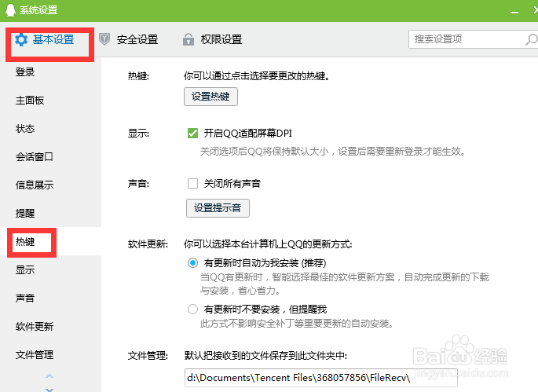Image resolution: width=538 pixels, height=392 pixels.
Task: Click the 默认把接收到的文件保存到此文件夹中 text
Action: tap(265, 356)
